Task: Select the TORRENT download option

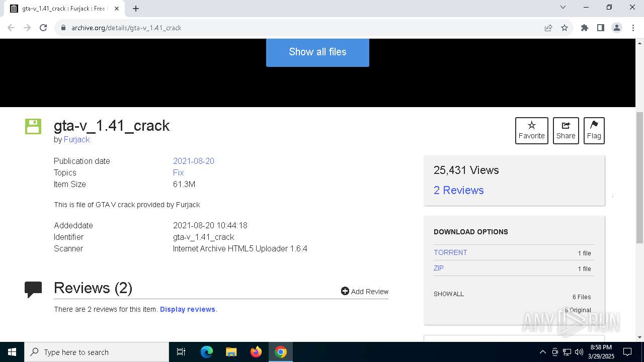Action: pyautogui.click(x=450, y=252)
